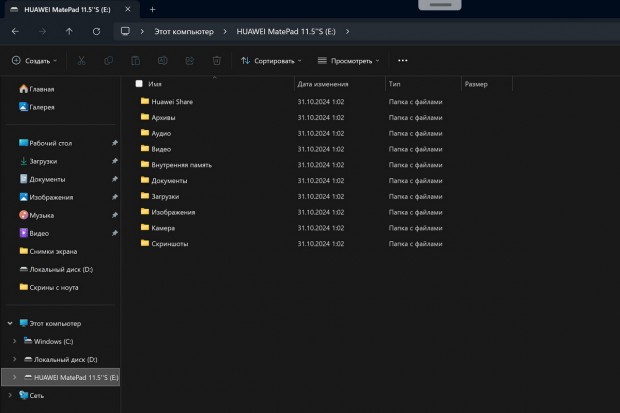620x413 pixels.
Task: Sort by Имя column header
Action: tap(155, 84)
